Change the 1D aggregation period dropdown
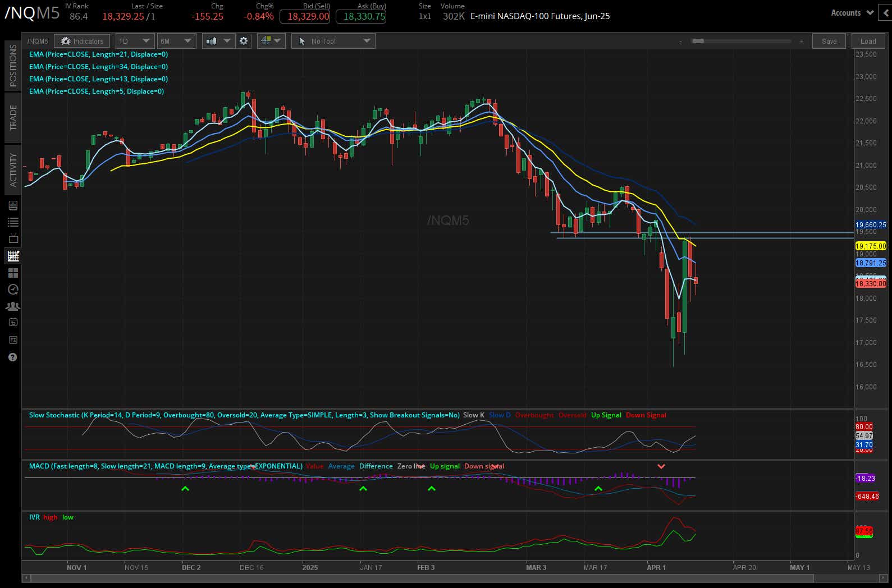The height and width of the screenshot is (588, 892). tap(135, 41)
